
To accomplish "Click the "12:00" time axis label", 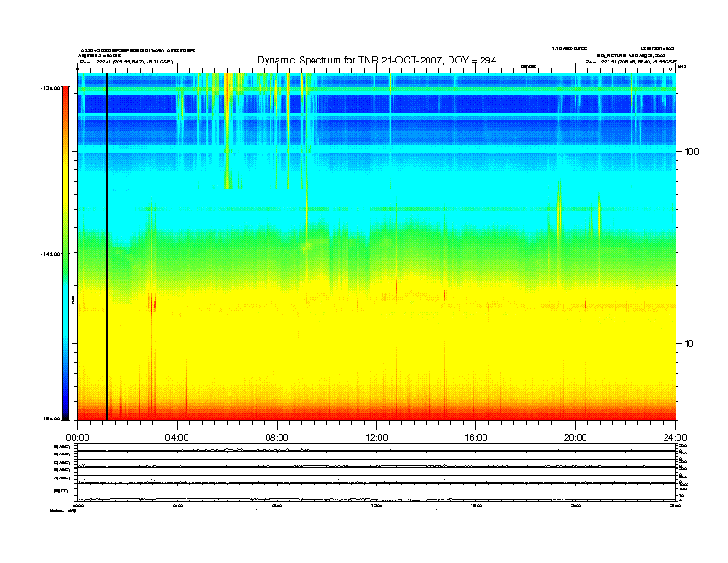I will [x=377, y=438].
